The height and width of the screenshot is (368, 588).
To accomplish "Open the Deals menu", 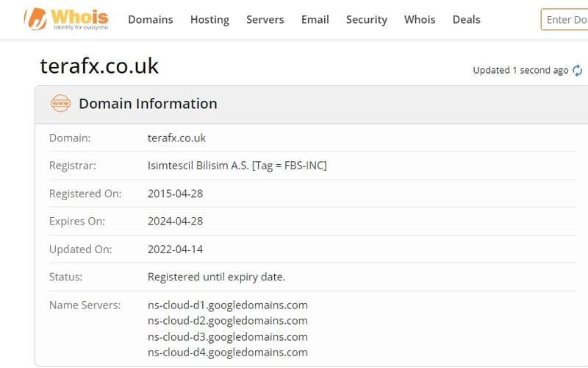I will [466, 20].
